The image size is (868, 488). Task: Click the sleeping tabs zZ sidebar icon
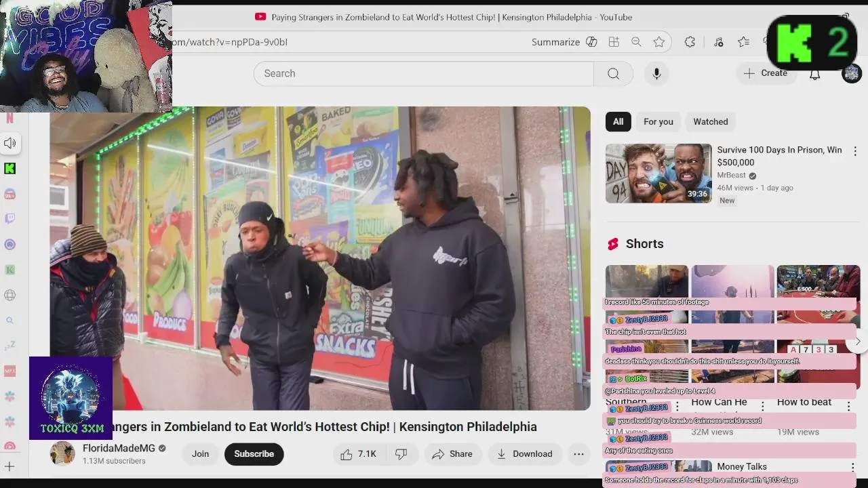(x=10, y=346)
